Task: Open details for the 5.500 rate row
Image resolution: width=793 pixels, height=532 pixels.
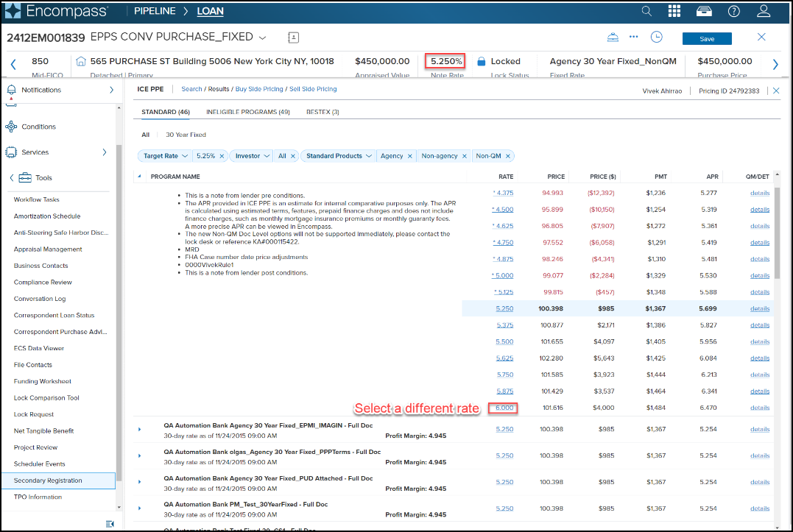Action: coord(760,342)
